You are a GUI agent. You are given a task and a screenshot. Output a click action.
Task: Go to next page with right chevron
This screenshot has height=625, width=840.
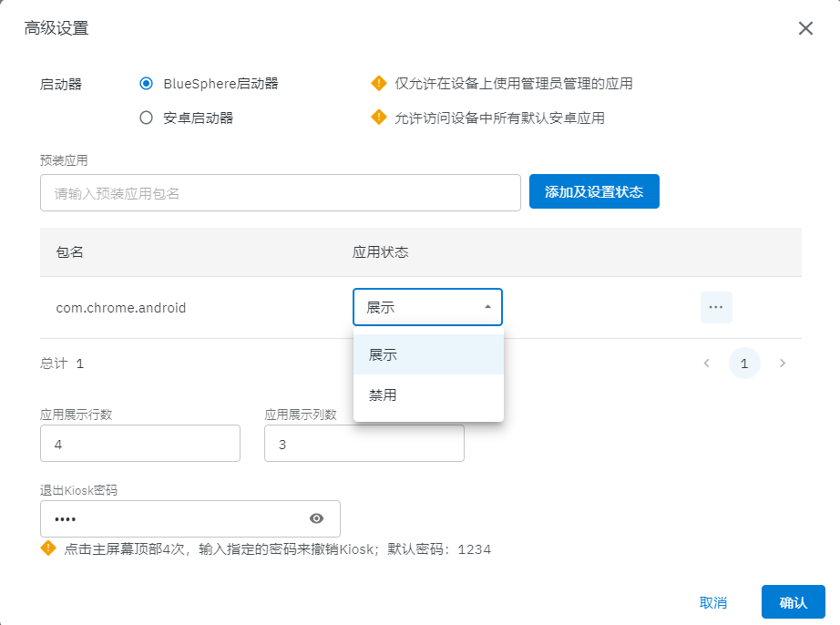(782, 364)
